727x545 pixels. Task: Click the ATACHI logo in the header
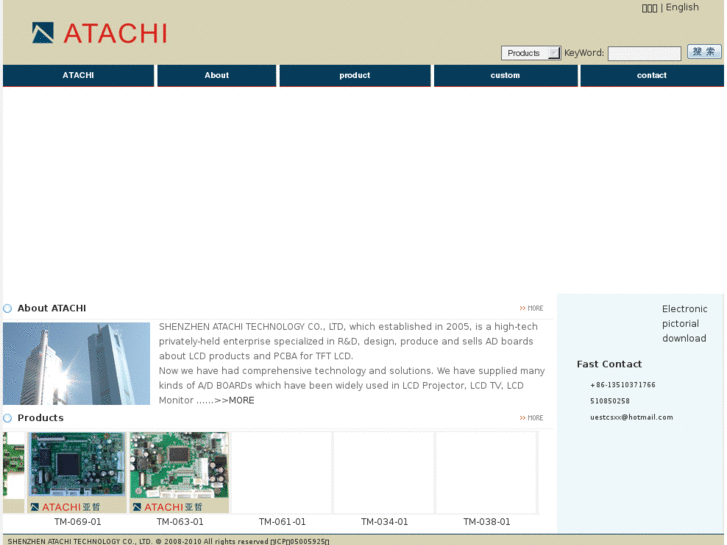pyautogui.click(x=99, y=33)
